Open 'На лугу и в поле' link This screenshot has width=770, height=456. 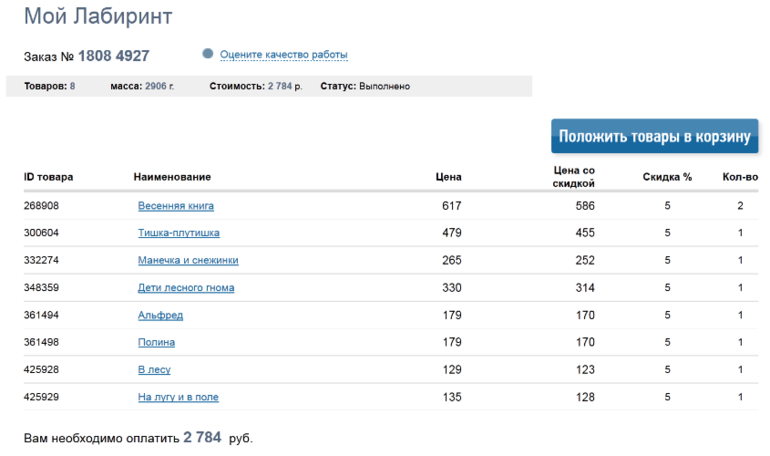point(178,397)
